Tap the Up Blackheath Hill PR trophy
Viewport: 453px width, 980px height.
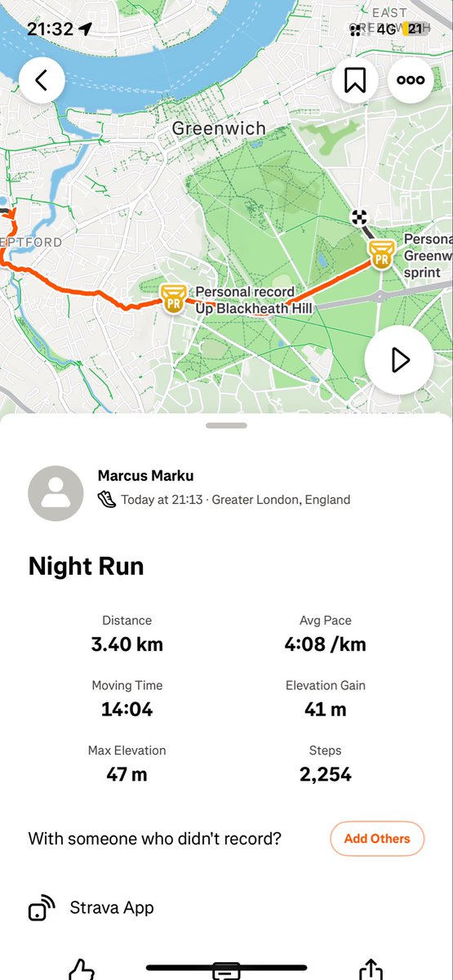(x=173, y=299)
